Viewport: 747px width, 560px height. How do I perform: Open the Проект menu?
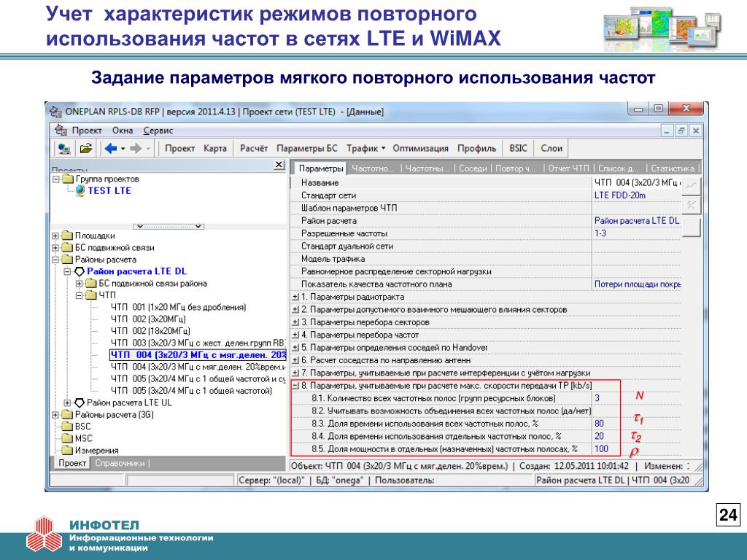[87, 131]
